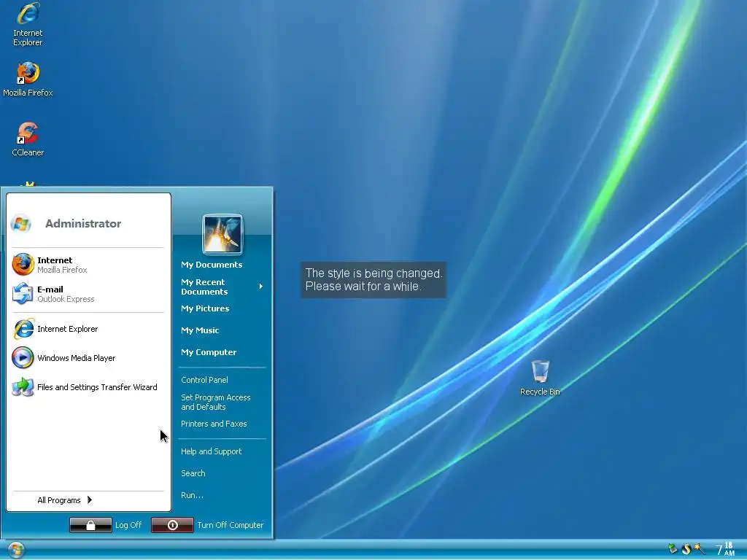747x560 pixels.
Task: Click the round black-and-white tray icon
Action: 686,548
